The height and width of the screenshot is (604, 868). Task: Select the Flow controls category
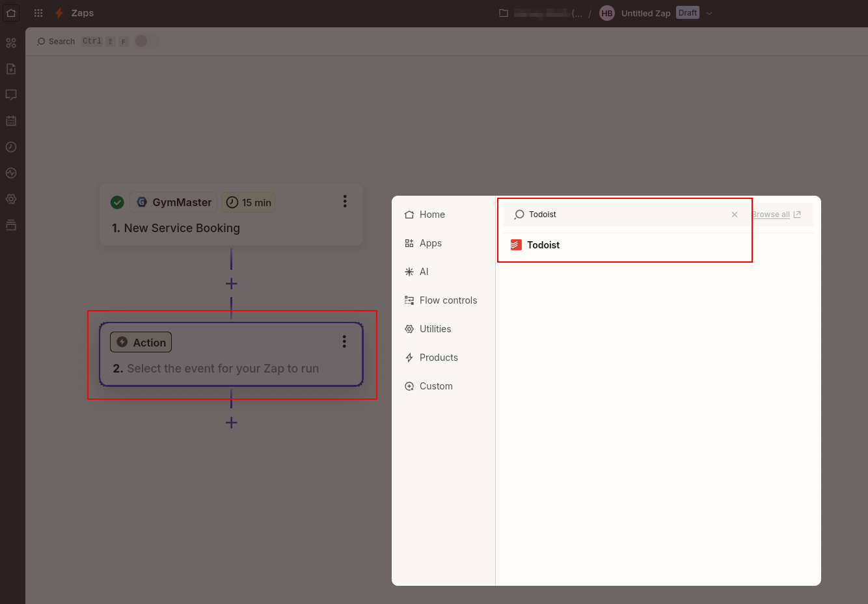[448, 300]
